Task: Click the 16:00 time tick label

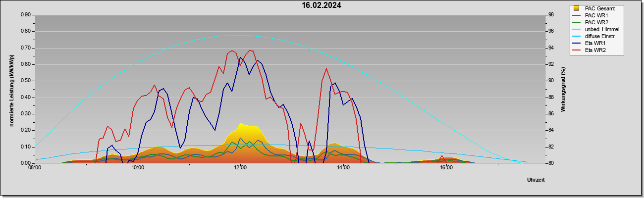Action: tap(446, 168)
